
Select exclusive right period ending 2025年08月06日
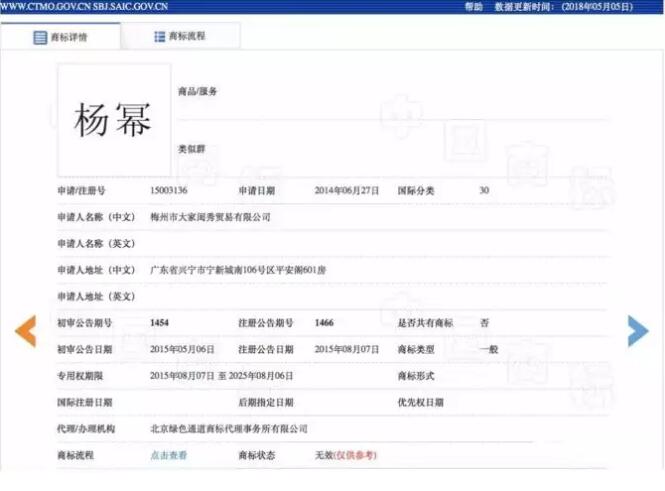tap(221, 376)
